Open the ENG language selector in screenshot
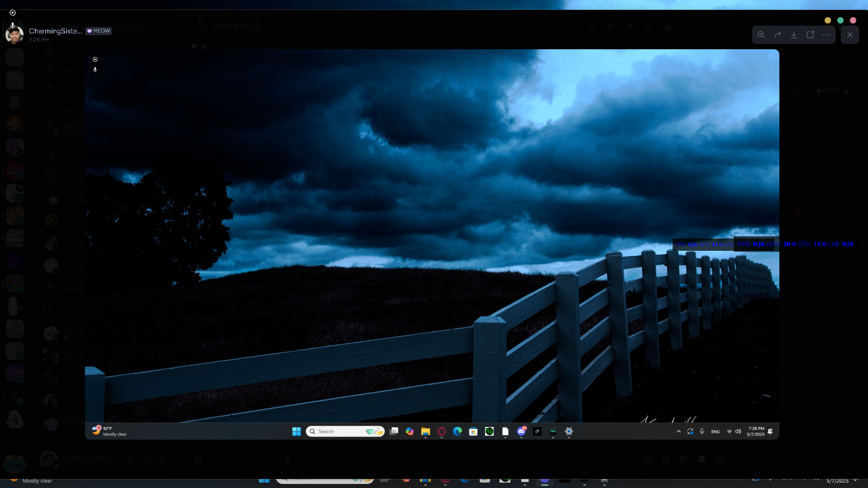Screen dimensions: 868x488 (x=715, y=432)
